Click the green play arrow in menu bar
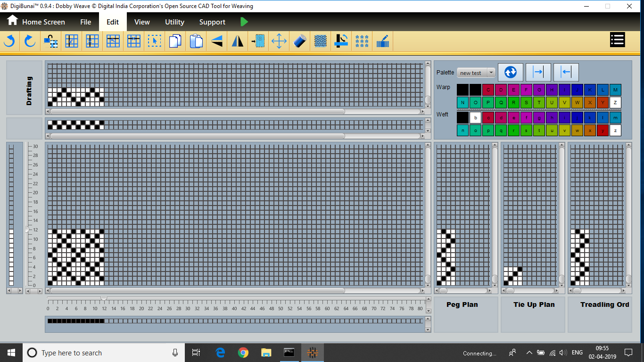The image size is (644, 362). (244, 22)
